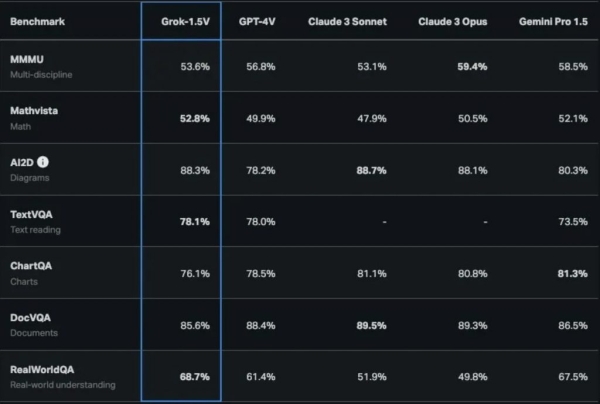Click Claude 3 Sonnet's 89.5% DocVQA score
This screenshot has width=600, height=404.
pos(372,326)
